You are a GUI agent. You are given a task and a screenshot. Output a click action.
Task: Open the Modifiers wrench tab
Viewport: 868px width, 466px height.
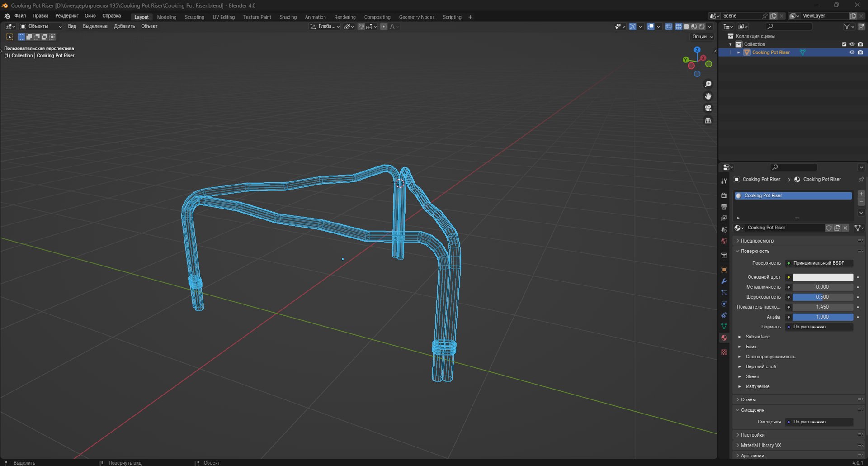click(724, 281)
